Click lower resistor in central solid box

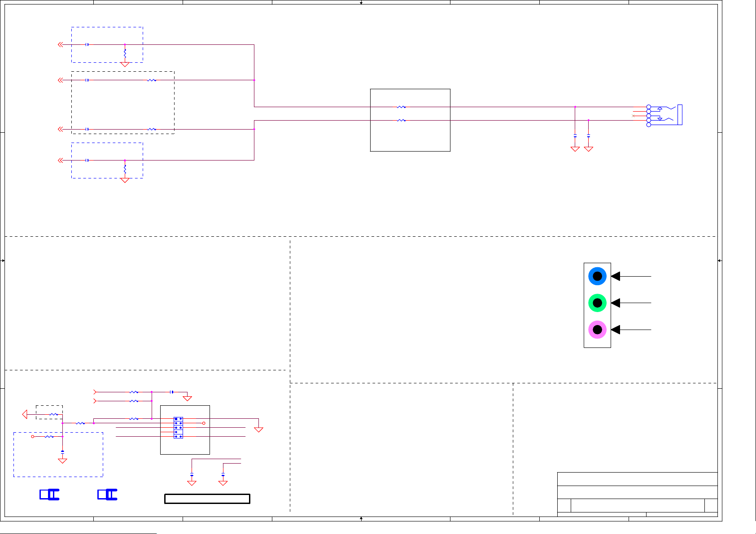coord(401,120)
